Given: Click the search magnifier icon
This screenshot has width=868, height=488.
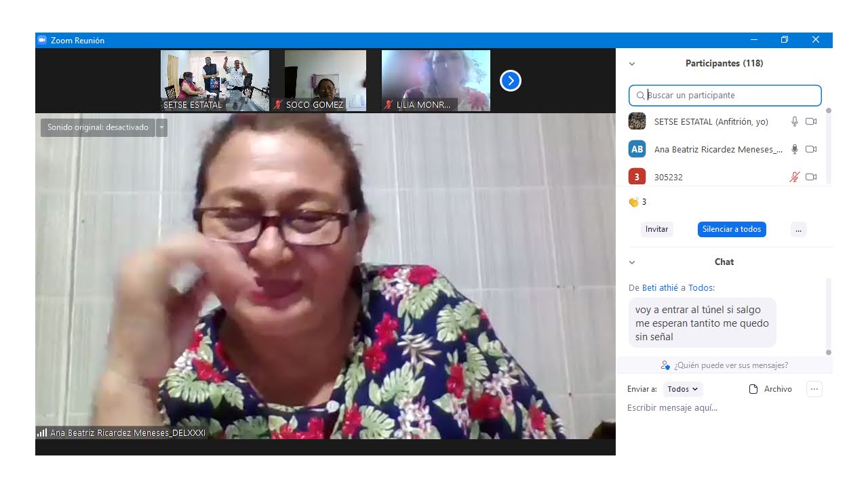Looking at the screenshot, I should (x=640, y=96).
